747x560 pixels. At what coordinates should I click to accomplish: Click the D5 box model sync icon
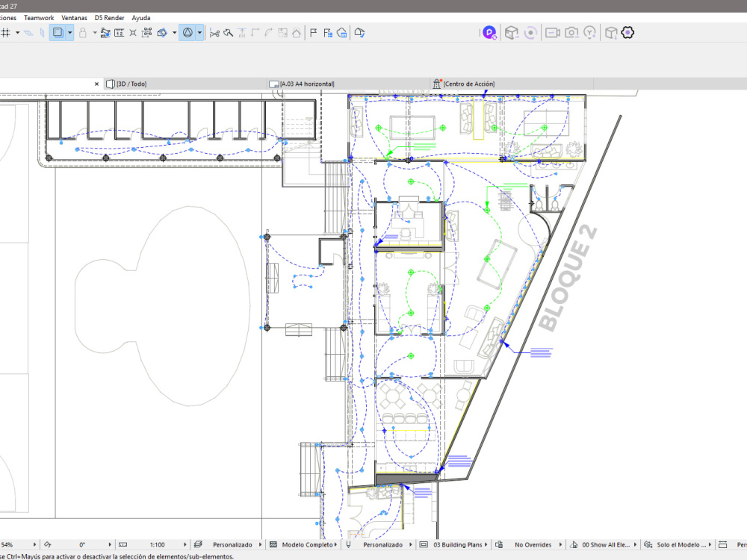pos(511,32)
